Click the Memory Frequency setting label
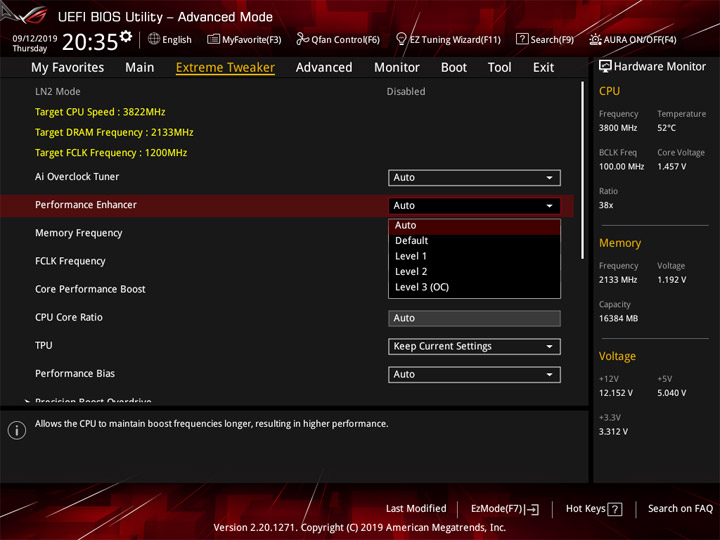 (x=79, y=233)
